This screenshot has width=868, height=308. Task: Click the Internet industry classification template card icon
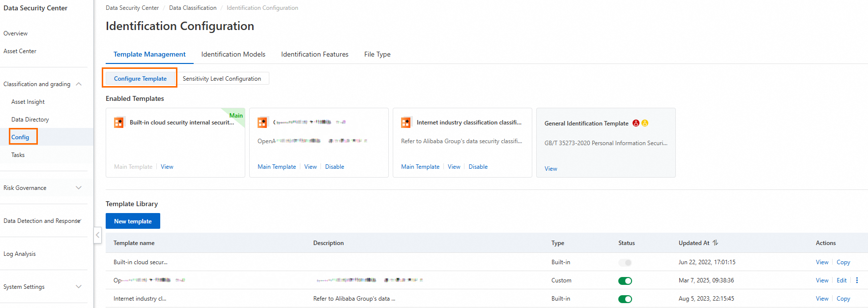click(x=405, y=123)
